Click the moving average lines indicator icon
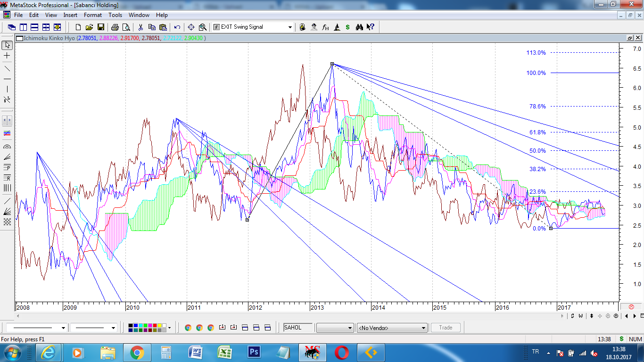 tap(8, 133)
